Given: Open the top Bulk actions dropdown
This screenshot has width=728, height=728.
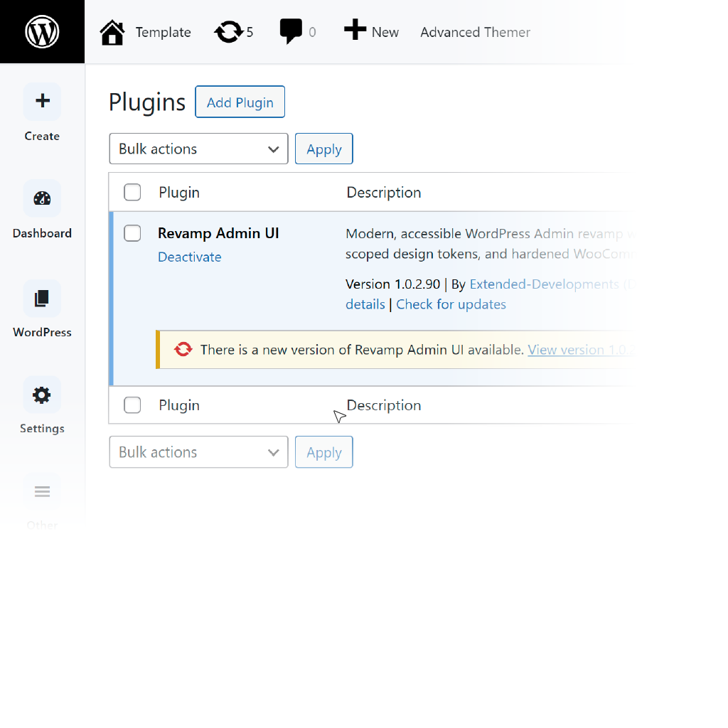Looking at the screenshot, I should coord(198,149).
